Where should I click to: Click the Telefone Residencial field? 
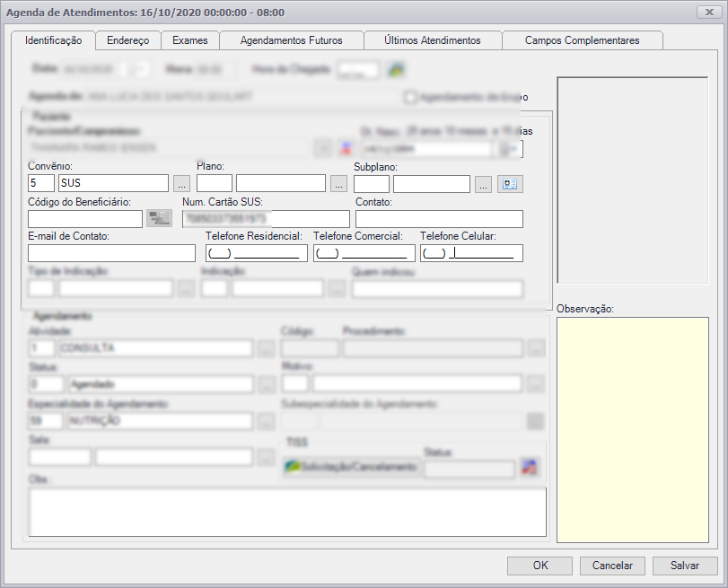[257, 253]
